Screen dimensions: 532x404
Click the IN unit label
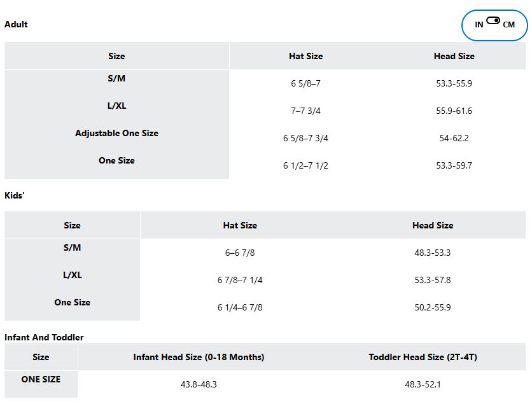(x=479, y=25)
